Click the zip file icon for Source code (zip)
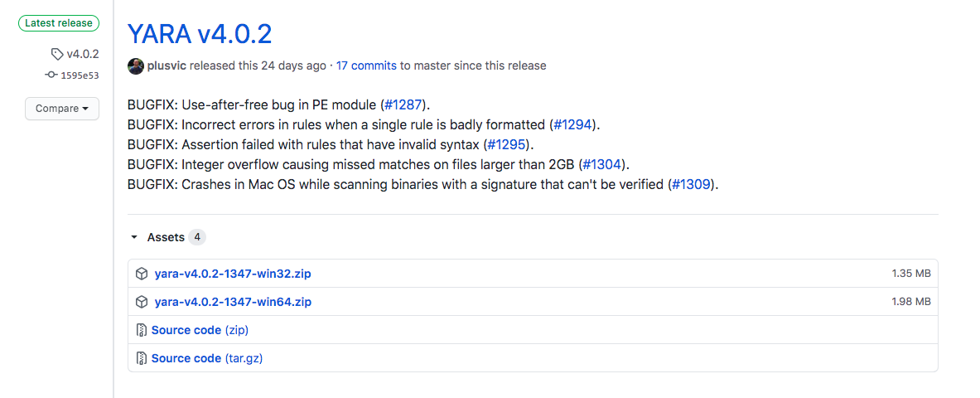The image size is (980, 398). point(142,330)
